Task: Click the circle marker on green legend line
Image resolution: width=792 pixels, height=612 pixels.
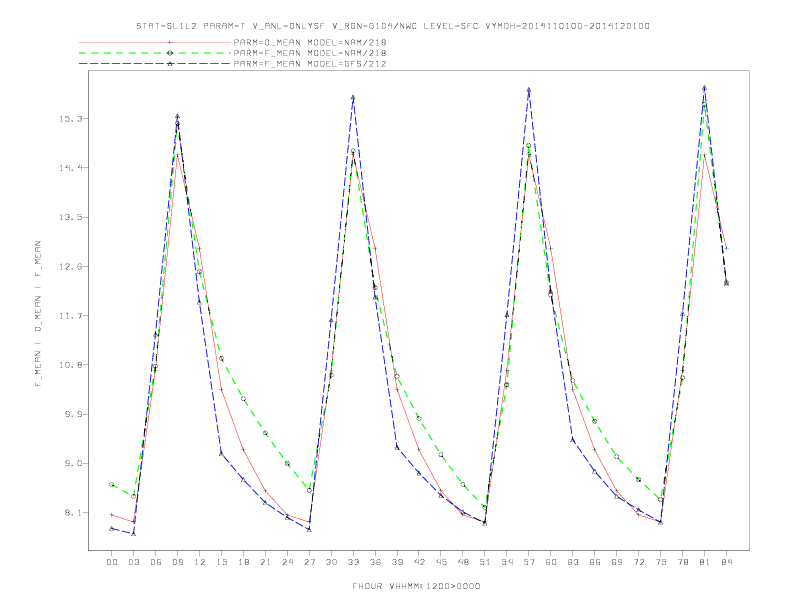Action: pos(170,53)
